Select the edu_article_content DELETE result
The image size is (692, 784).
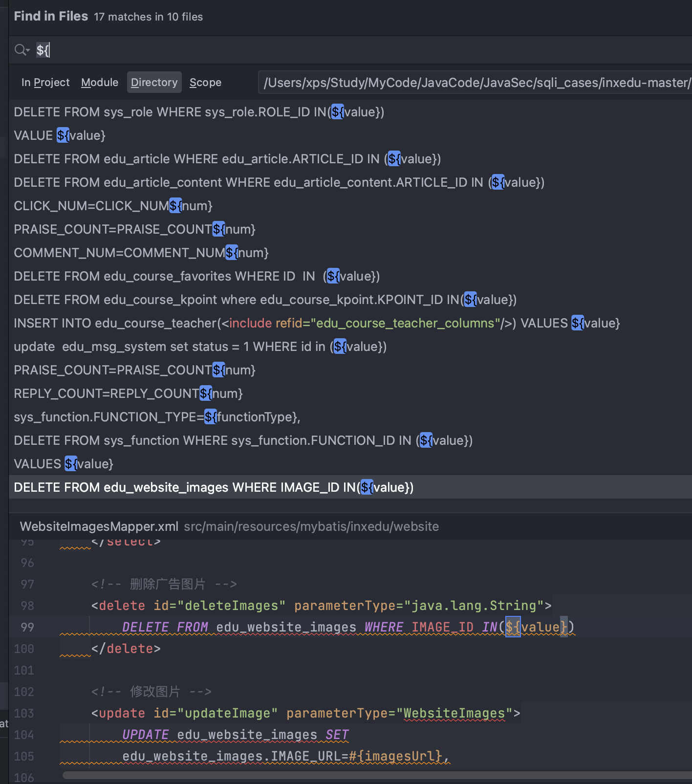(x=279, y=182)
